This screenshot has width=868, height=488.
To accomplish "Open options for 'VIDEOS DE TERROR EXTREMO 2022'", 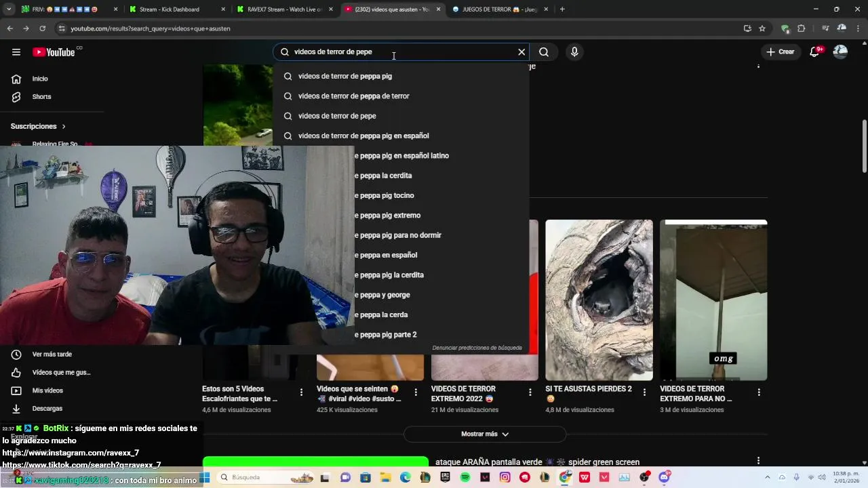I will pyautogui.click(x=530, y=392).
